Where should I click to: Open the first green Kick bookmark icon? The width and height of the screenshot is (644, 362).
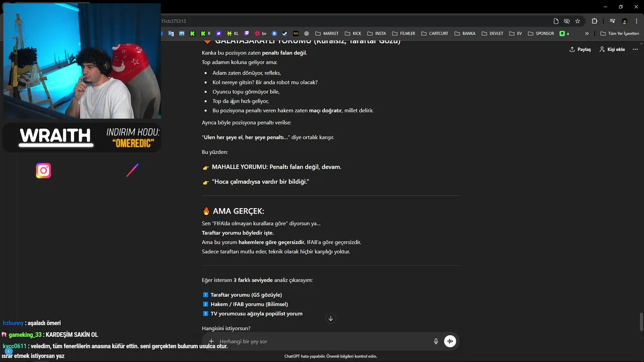coord(192,34)
